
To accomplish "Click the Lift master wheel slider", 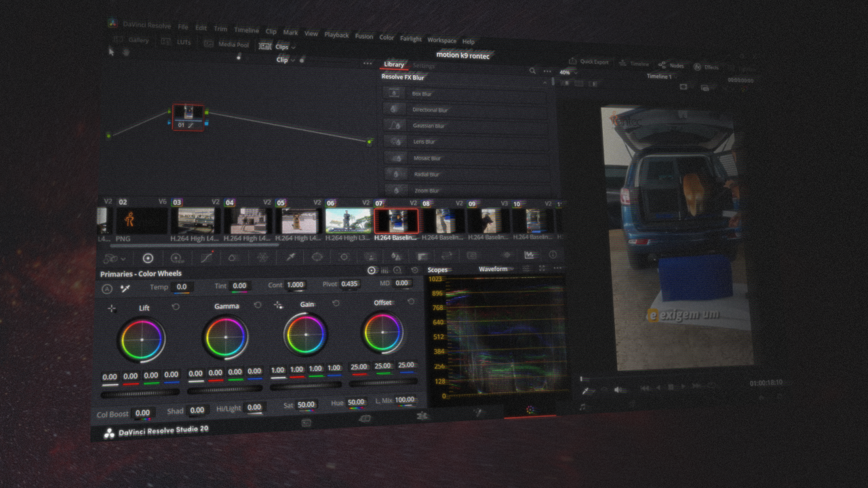I will point(141,393).
